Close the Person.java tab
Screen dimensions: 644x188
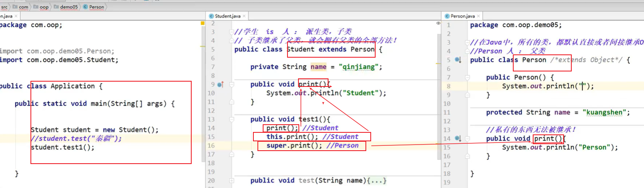coord(478,16)
